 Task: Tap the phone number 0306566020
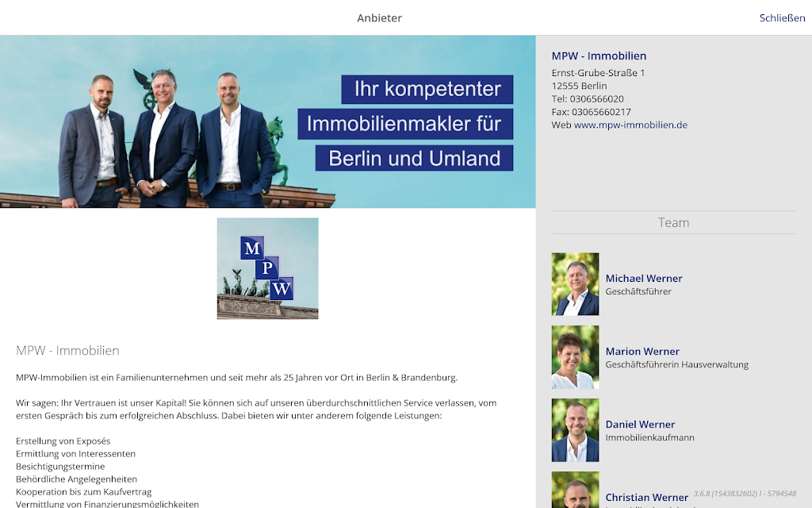[x=596, y=99]
